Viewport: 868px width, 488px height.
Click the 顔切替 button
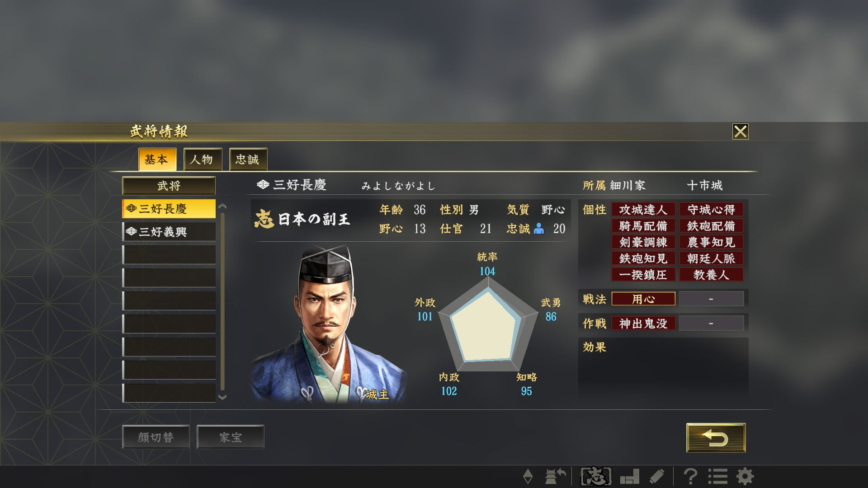(x=156, y=437)
